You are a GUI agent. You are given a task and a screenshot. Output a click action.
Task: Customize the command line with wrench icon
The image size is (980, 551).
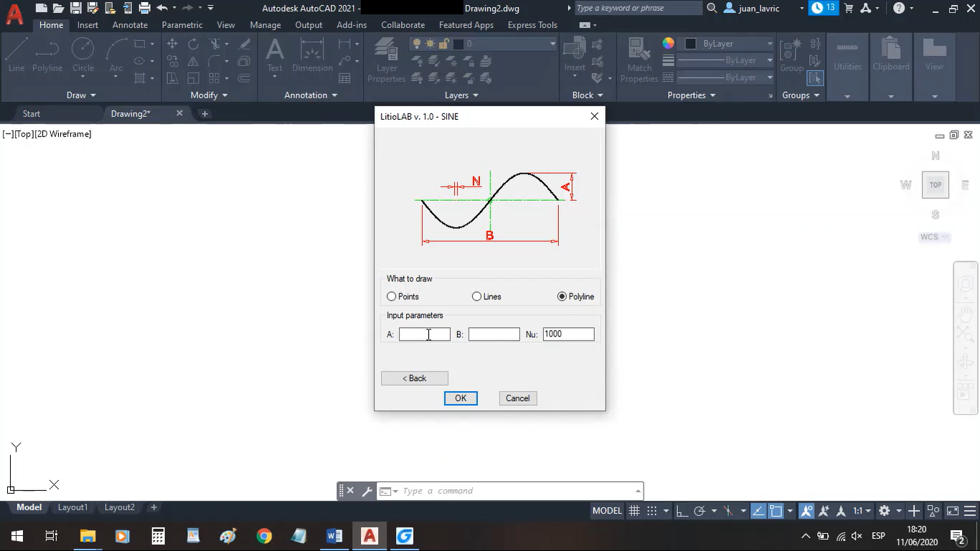[x=366, y=491]
